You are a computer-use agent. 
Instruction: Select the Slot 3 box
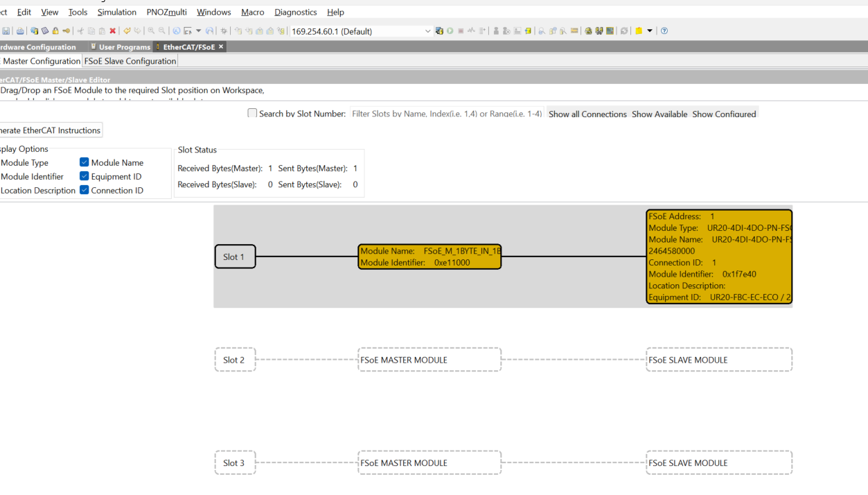click(235, 462)
